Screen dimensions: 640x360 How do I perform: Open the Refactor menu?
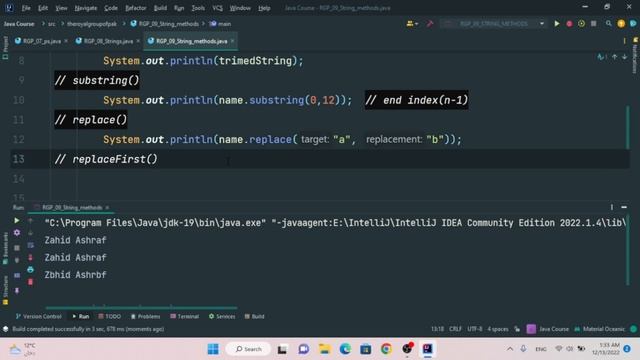136,8
